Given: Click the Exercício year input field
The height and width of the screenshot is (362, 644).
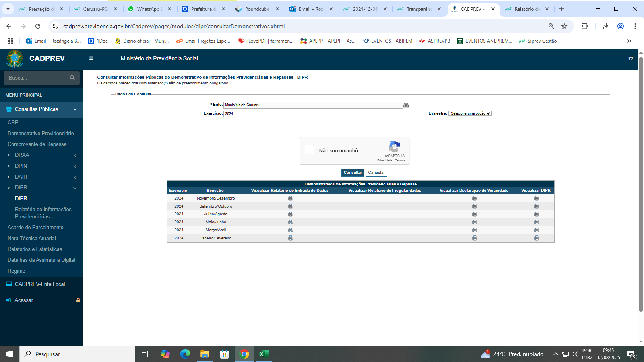Looking at the screenshot, I should coord(234,114).
